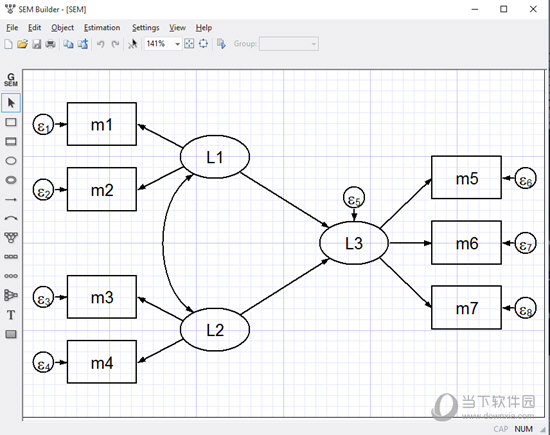Click the Add Area gray rectangle tool
Viewport: 550px width, 435px height.
pos(11,334)
